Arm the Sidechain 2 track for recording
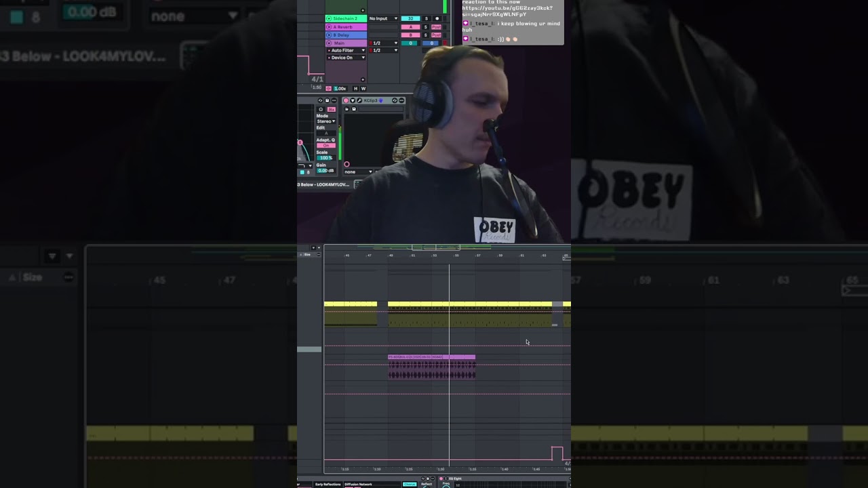This screenshot has width=868, height=488. pos(437,18)
